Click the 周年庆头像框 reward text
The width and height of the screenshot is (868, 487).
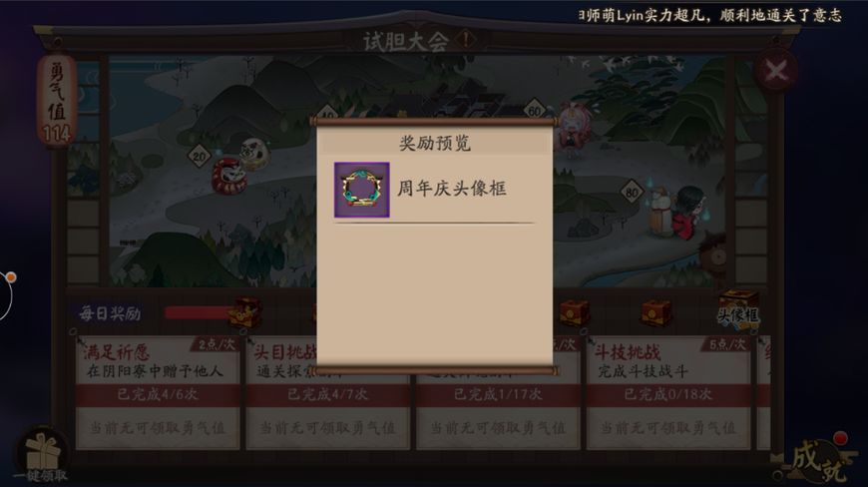(452, 189)
